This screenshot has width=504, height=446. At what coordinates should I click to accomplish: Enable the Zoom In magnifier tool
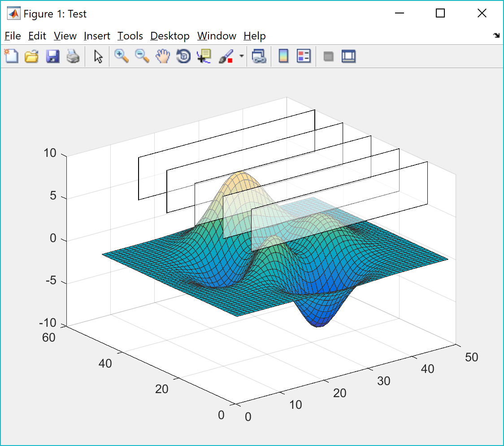pos(121,56)
